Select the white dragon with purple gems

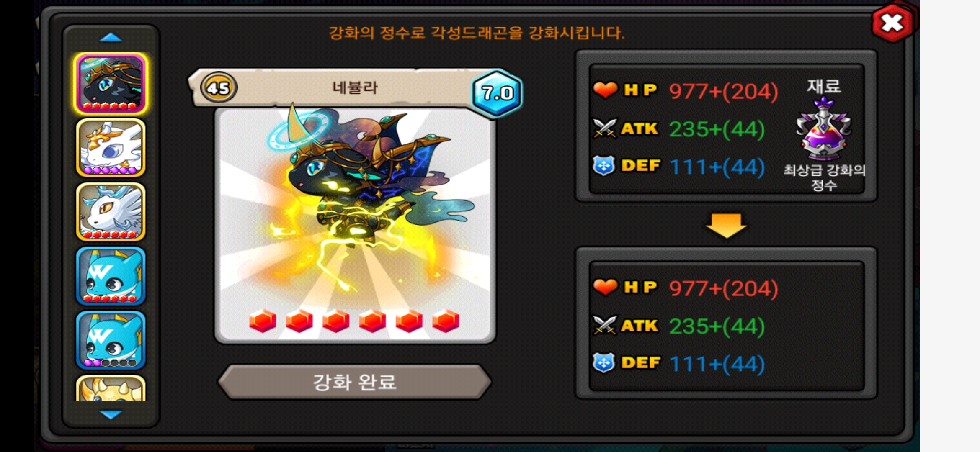pyautogui.click(x=111, y=148)
